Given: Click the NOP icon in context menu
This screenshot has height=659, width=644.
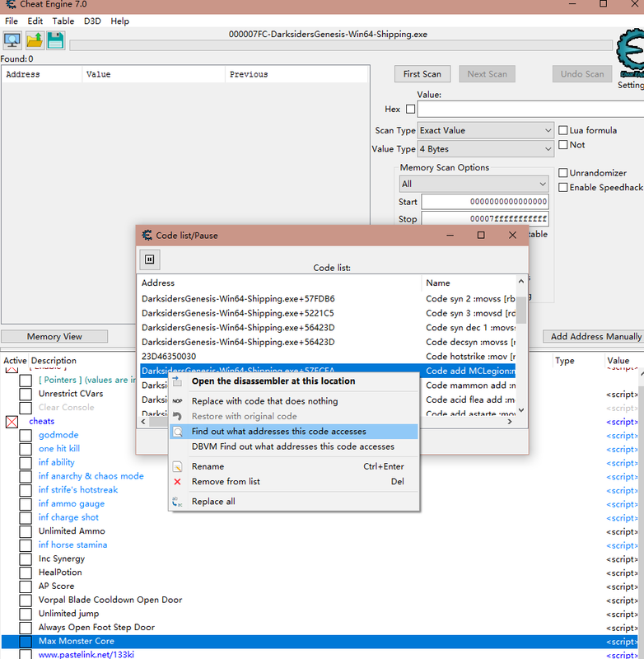Looking at the screenshot, I should click(178, 401).
